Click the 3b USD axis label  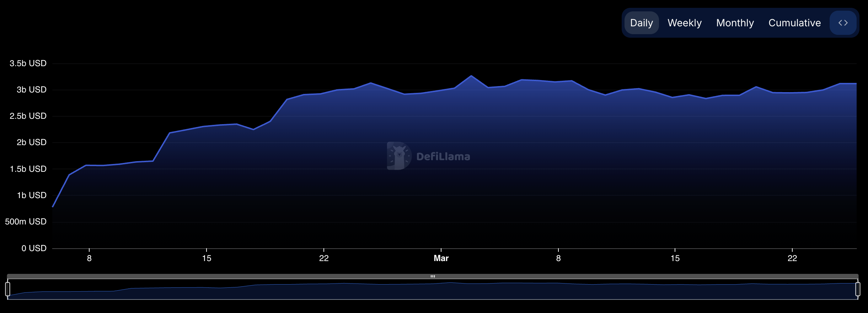coord(32,90)
